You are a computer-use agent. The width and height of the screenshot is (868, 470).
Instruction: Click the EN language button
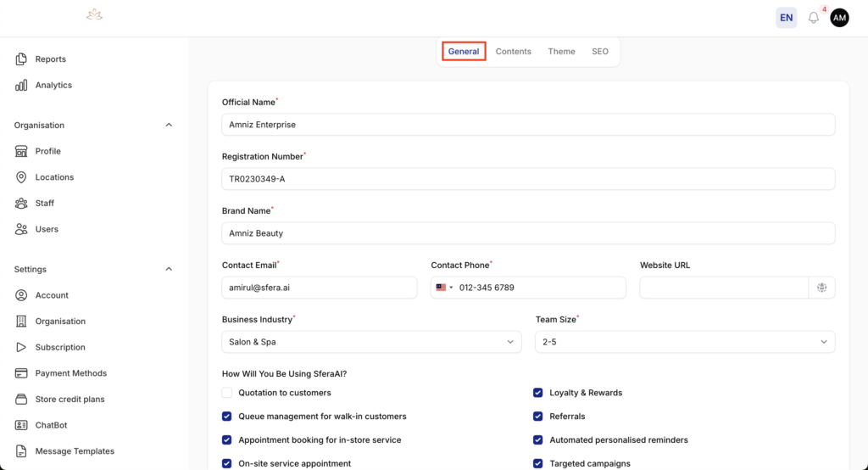786,18
